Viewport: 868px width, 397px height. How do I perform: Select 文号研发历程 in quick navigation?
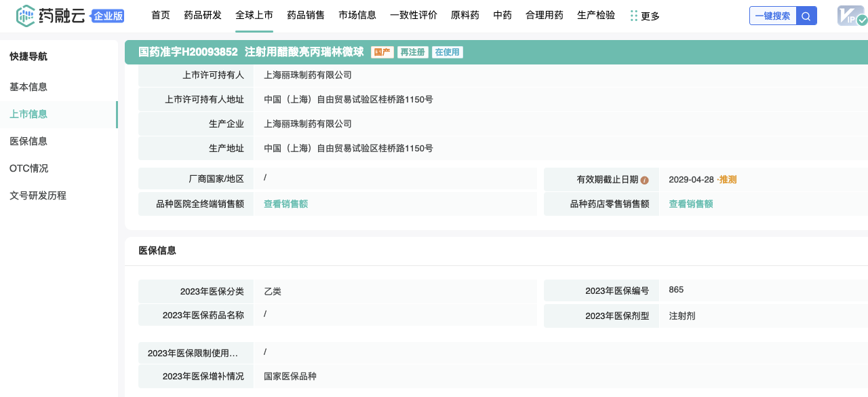tap(38, 195)
